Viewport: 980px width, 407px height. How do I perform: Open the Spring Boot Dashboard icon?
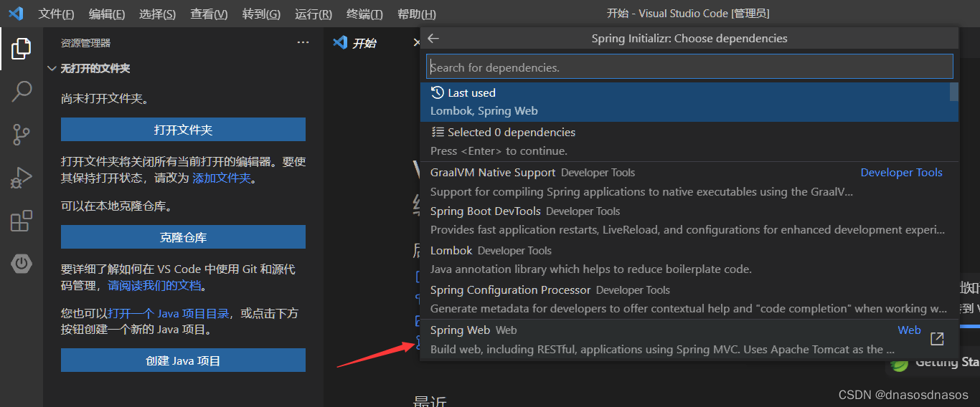coord(22,264)
